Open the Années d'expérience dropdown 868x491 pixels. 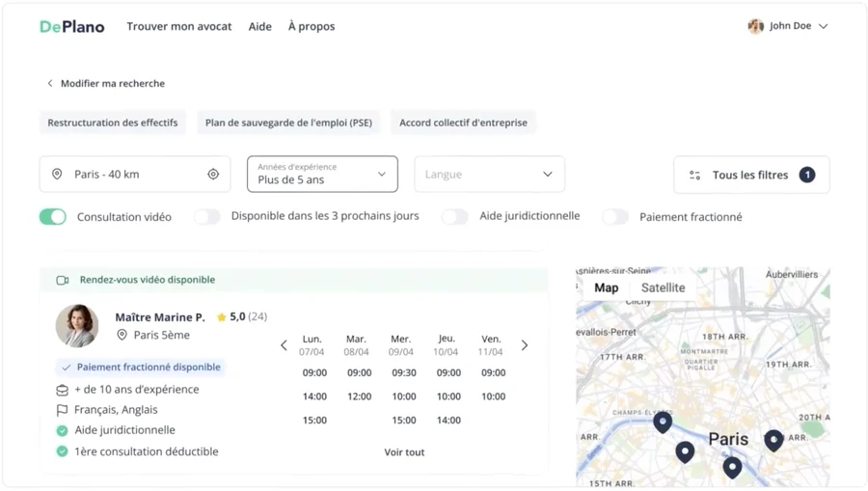click(322, 175)
